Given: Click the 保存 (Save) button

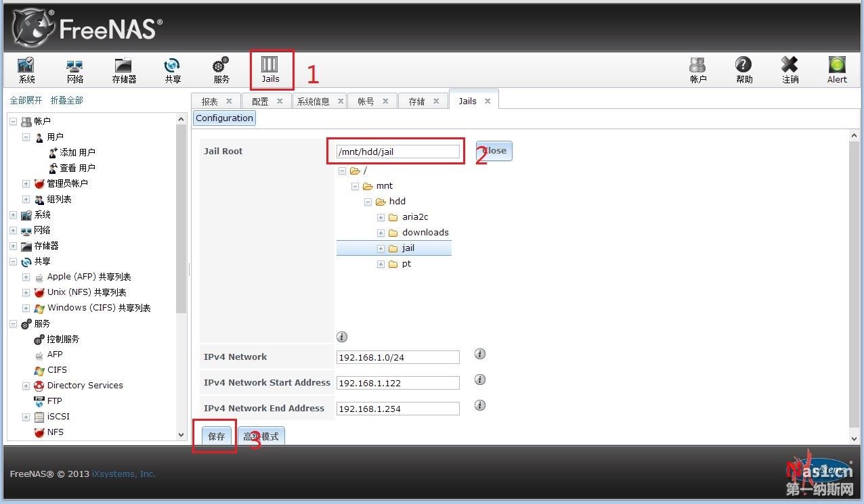Looking at the screenshot, I should pyautogui.click(x=216, y=436).
